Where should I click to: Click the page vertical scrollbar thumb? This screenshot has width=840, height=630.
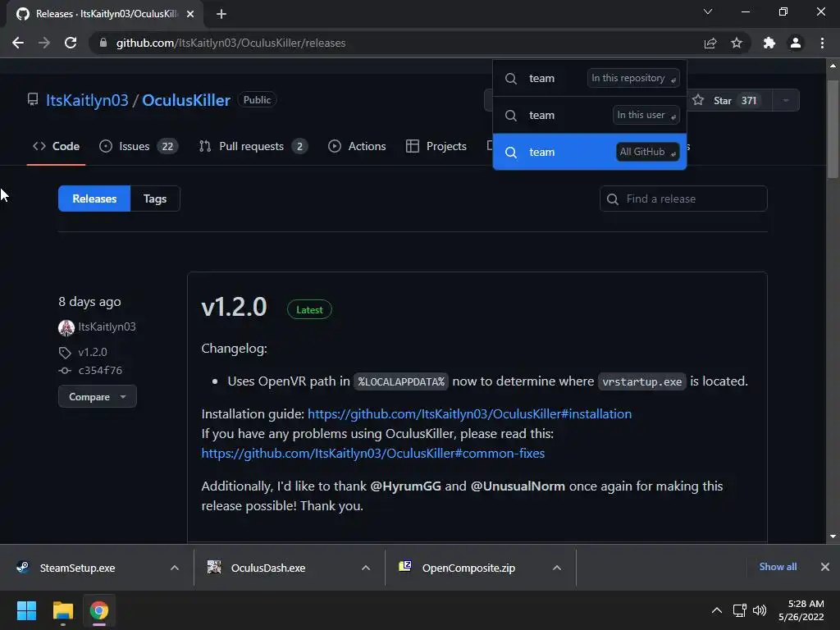click(x=833, y=129)
